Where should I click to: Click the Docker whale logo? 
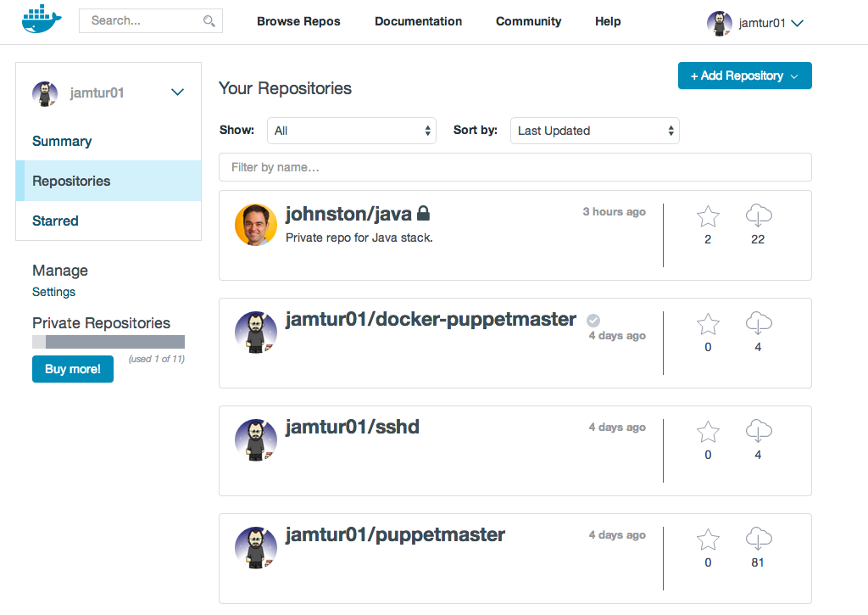(42, 20)
